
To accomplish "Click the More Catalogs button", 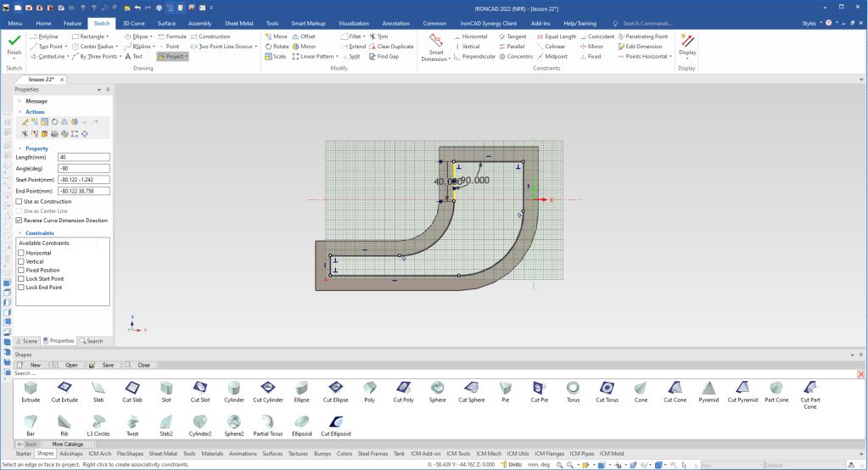I will coord(69,444).
